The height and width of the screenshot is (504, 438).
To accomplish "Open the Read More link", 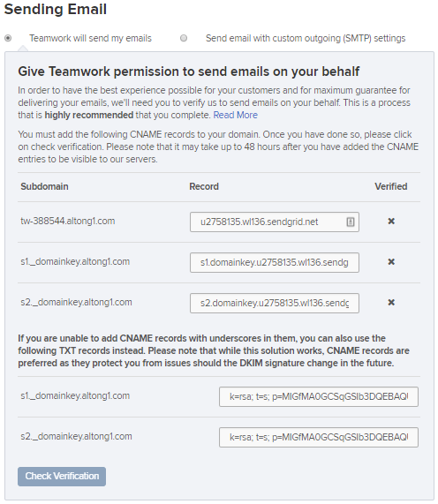I will [236, 115].
